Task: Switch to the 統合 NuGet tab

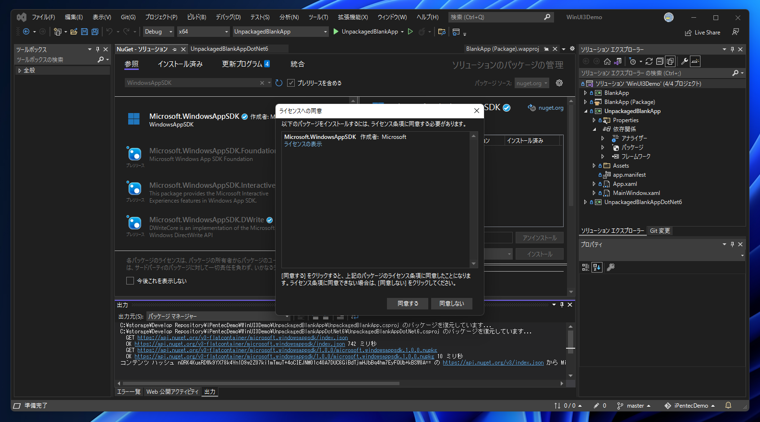Action: pyautogui.click(x=297, y=64)
